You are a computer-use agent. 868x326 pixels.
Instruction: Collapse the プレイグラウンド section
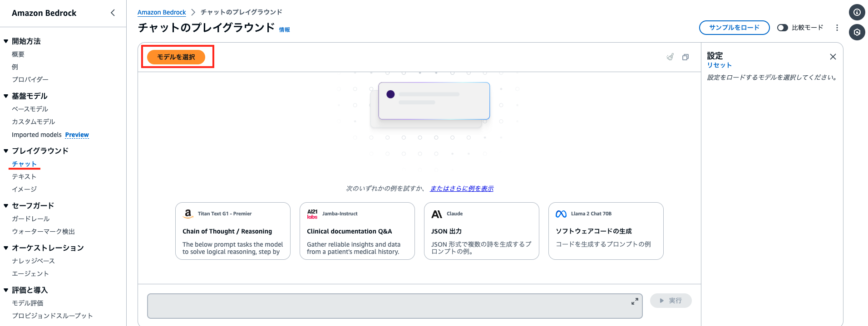(6, 151)
